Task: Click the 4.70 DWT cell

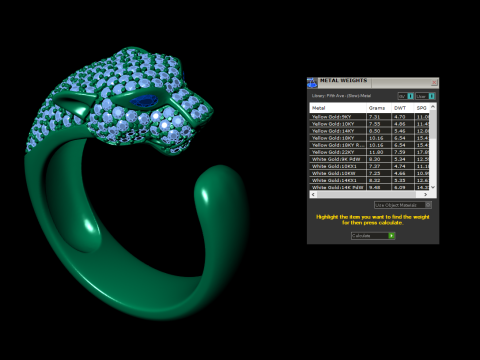Action: (x=403, y=117)
